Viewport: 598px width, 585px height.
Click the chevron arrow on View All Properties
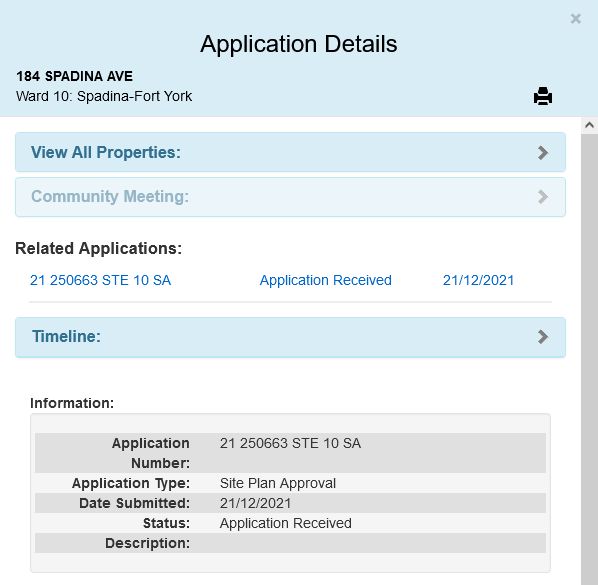click(543, 153)
